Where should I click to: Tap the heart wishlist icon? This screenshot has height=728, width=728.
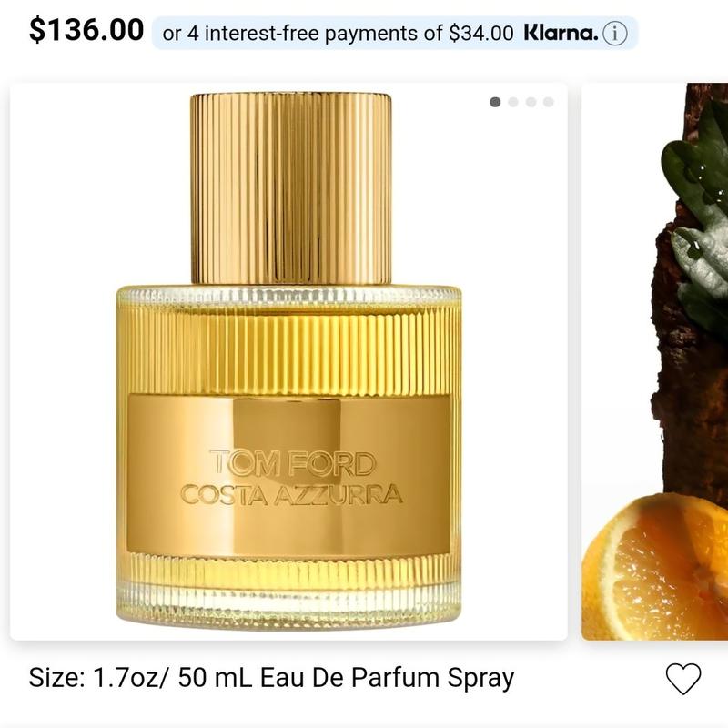[683, 678]
